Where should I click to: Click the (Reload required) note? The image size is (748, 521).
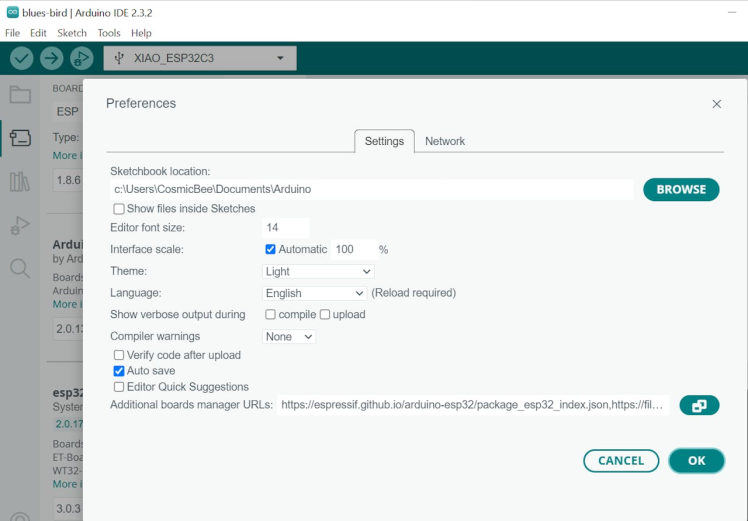tap(414, 293)
